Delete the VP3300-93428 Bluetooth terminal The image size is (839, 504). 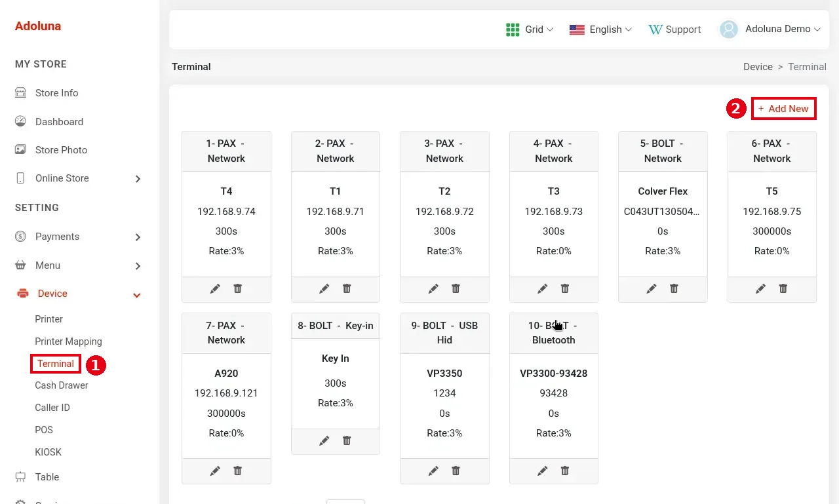point(565,471)
